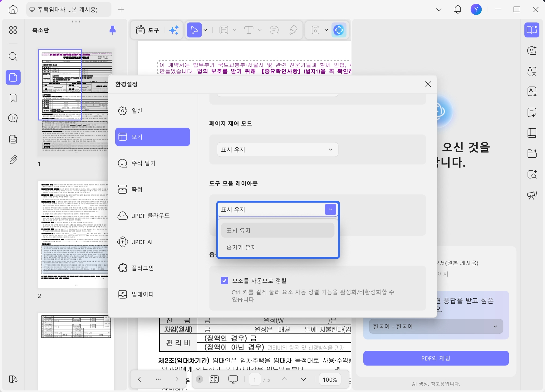Close the 환경설정 dialog
Viewport: 545px width, 392px height.
(428, 84)
